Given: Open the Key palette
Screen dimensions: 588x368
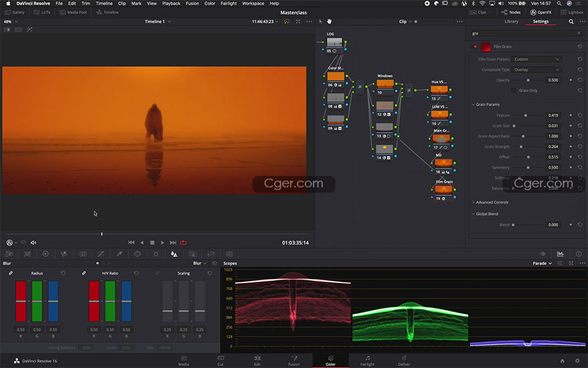Looking at the screenshot, I should 192,254.
